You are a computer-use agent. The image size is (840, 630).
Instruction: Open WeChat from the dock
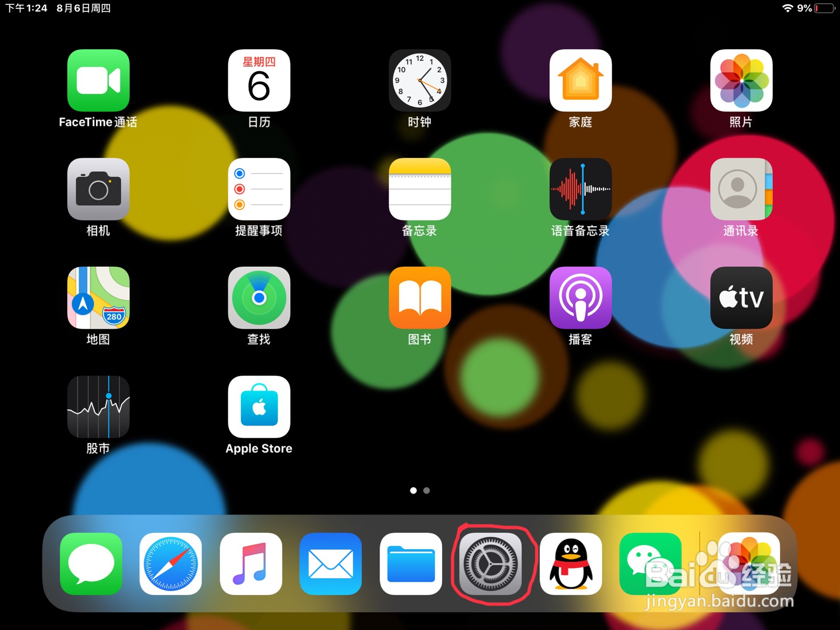pyautogui.click(x=650, y=564)
